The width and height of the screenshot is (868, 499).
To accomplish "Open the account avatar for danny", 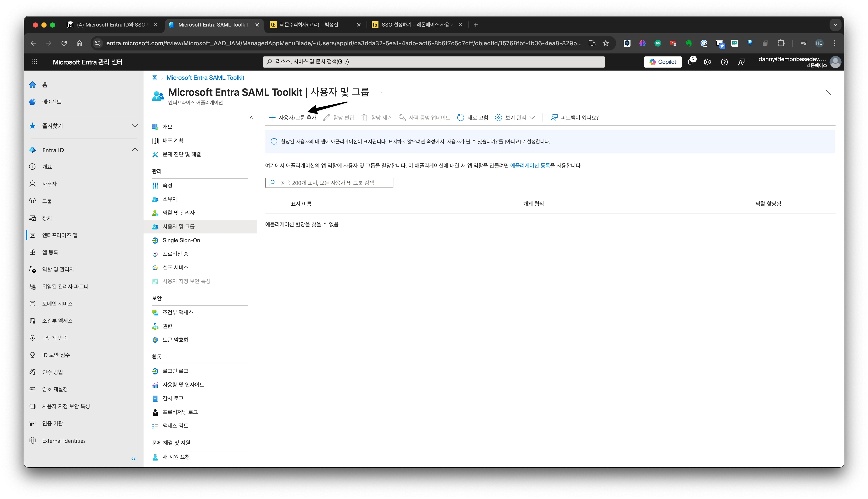I will 835,62.
